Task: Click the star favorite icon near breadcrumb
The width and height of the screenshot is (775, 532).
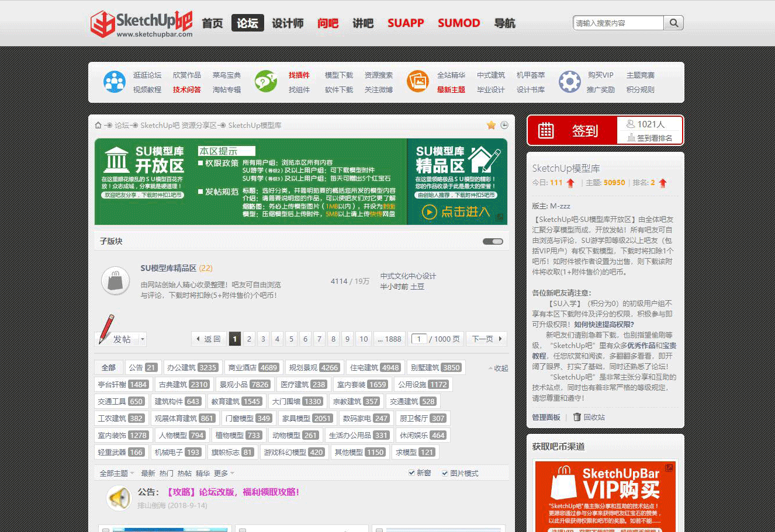Action: pyautogui.click(x=491, y=124)
